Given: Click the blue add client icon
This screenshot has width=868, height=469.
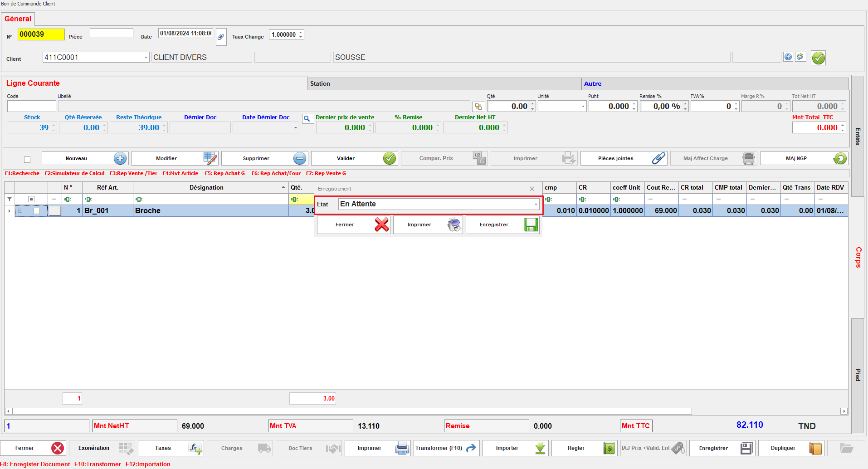Looking at the screenshot, I should 788,57.
